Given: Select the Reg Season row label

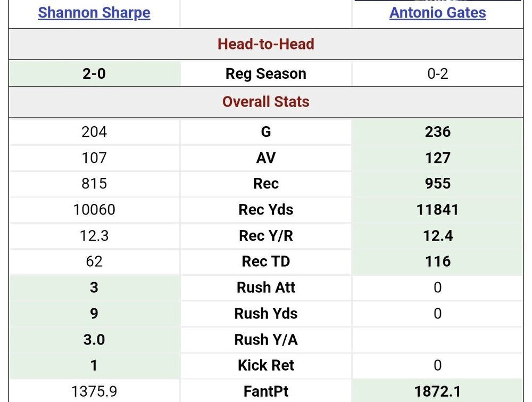Looking at the screenshot, I should point(265,73).
